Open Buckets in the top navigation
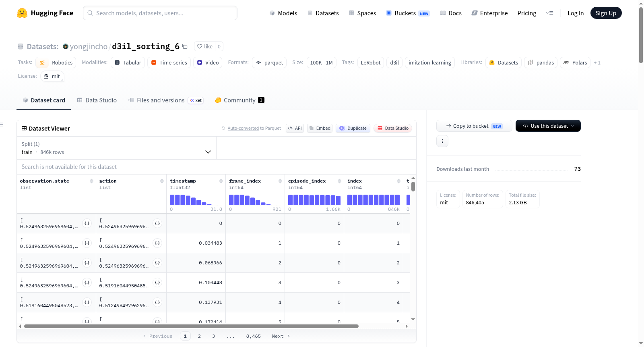The image size is (644, 347). (408, 13)
